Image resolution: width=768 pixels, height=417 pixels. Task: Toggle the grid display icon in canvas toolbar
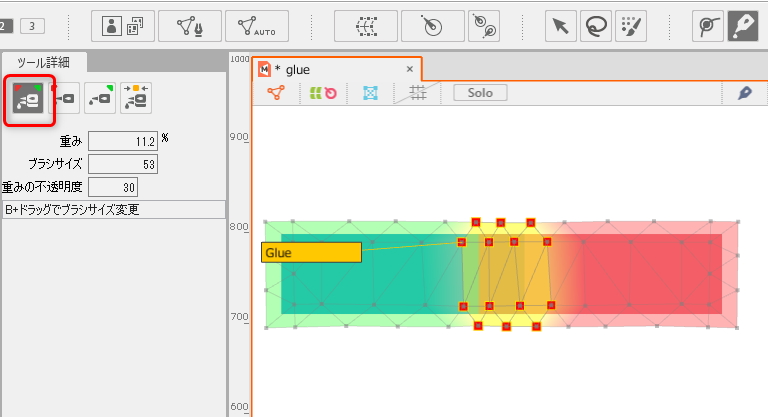419,93
